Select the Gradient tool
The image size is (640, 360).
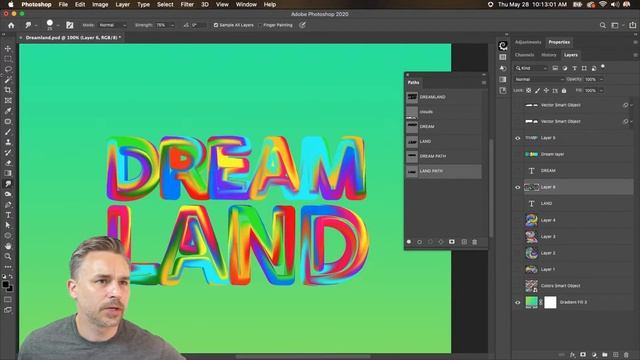click(x=8, y=173)
